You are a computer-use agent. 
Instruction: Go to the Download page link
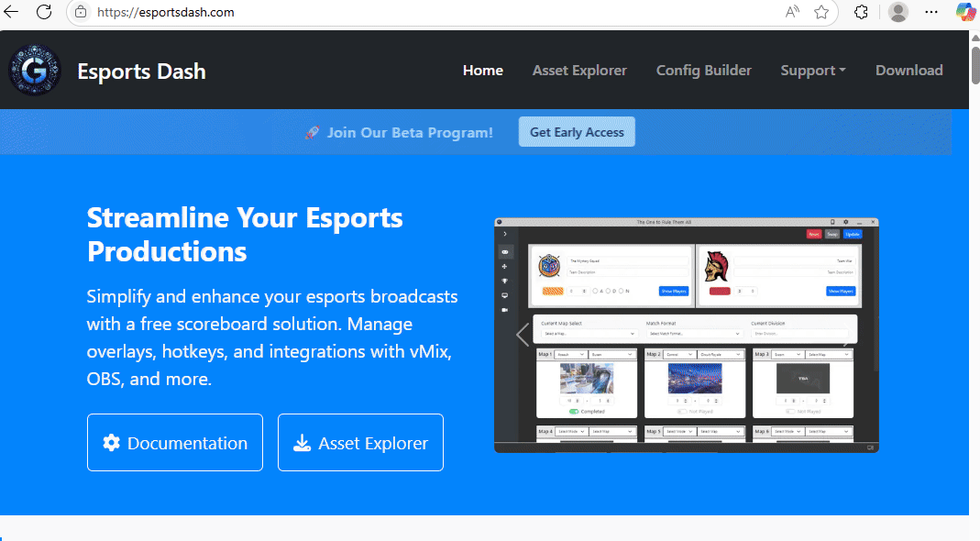[x=908, y=71]
